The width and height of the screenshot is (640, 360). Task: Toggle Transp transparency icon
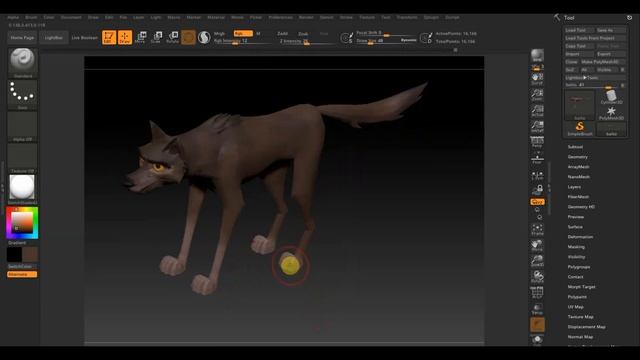(x=537, y=309)
